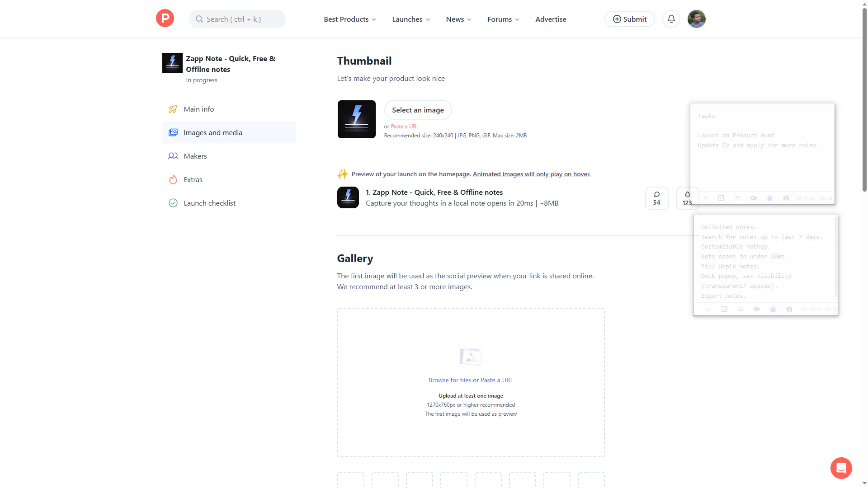Image resolution: width=868 pixels, height=488 pixels.
Task: Click Select an image button
Action: [x=418, y=110]
